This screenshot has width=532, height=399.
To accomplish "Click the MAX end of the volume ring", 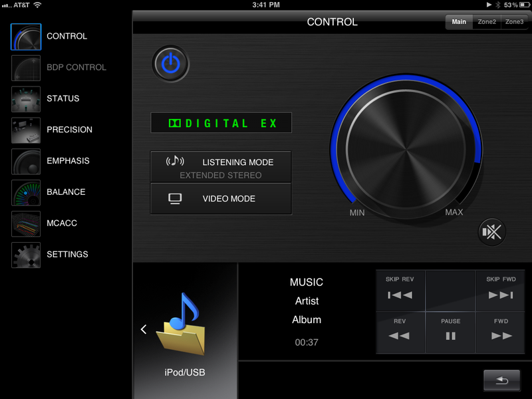I will (454, 212).
